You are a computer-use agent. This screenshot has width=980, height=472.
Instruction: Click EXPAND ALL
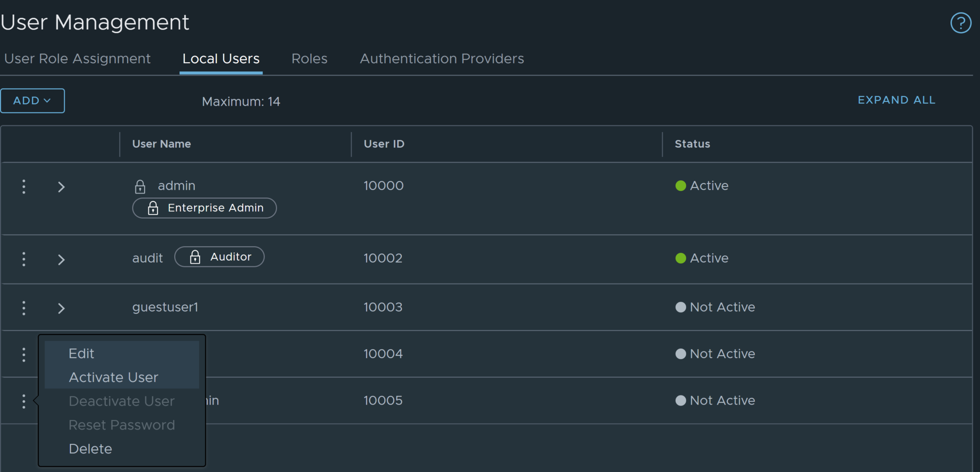pos(896,100)
